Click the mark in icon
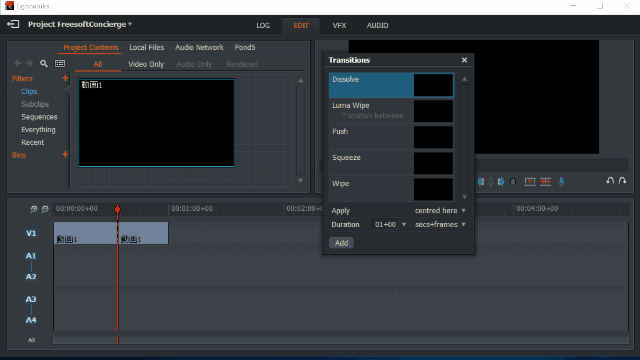The image size is (640, 360). click(x=481, y=182)
